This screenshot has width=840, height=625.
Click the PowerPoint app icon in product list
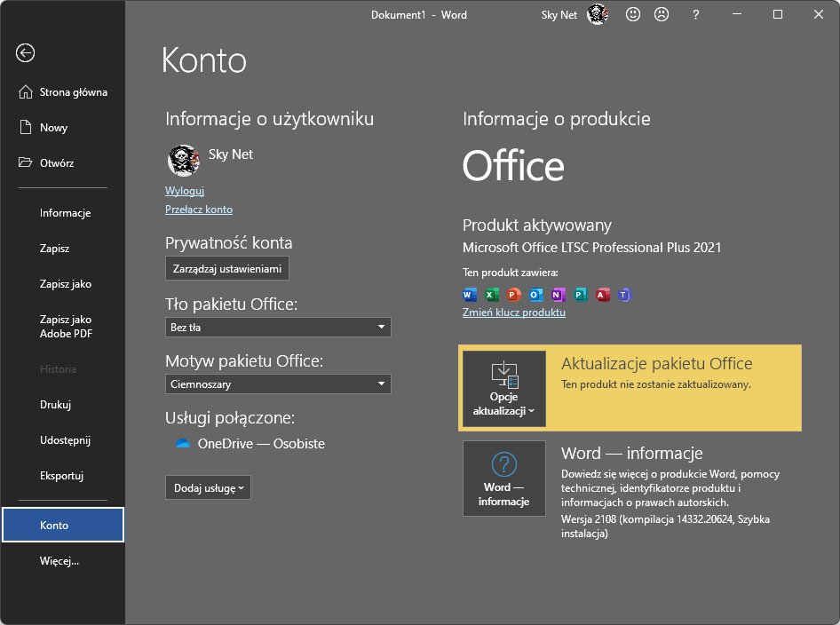click(x=513, y=295)
